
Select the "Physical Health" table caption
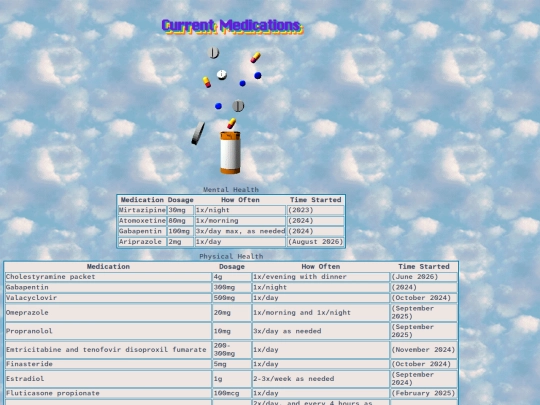231,257
